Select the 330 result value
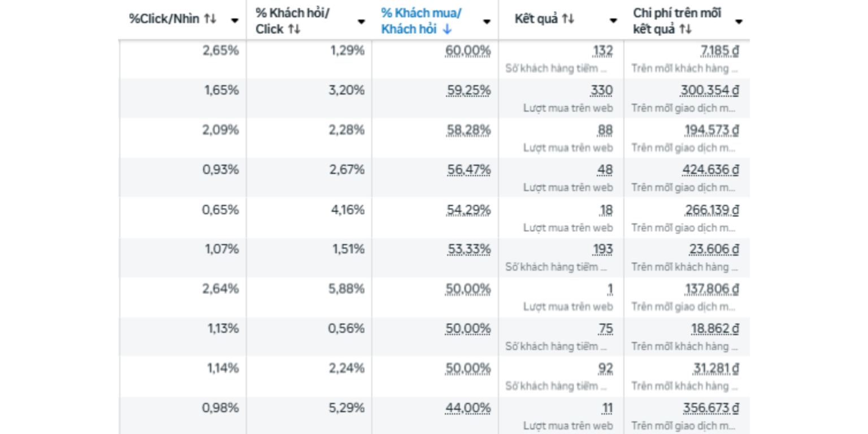The image size is (868, 434). (602, 90)
